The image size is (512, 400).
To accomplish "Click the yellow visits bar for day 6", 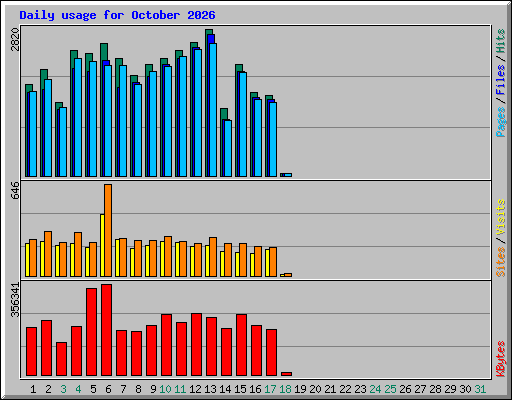I will (x=102, y=245).
